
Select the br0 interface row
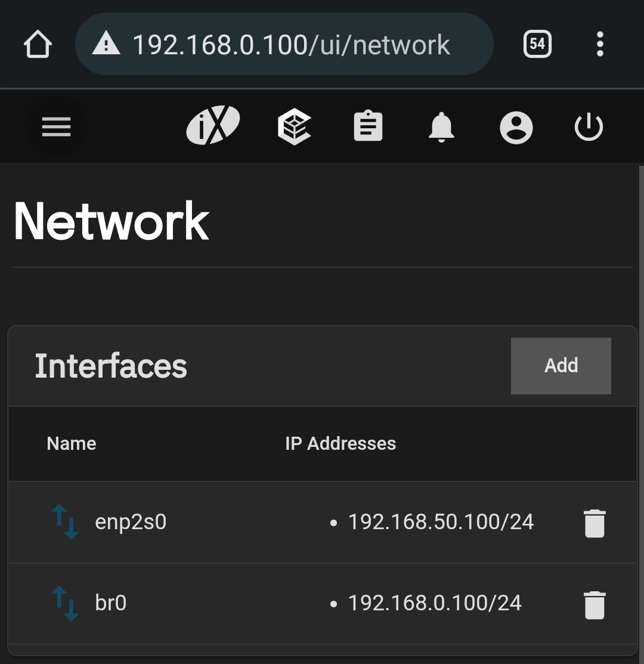323,604
